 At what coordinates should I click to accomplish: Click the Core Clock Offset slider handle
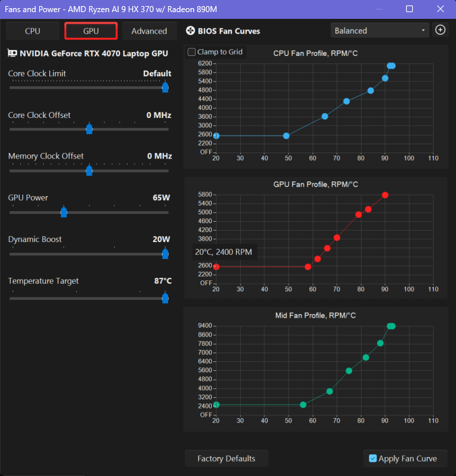[x=89, y=129]
